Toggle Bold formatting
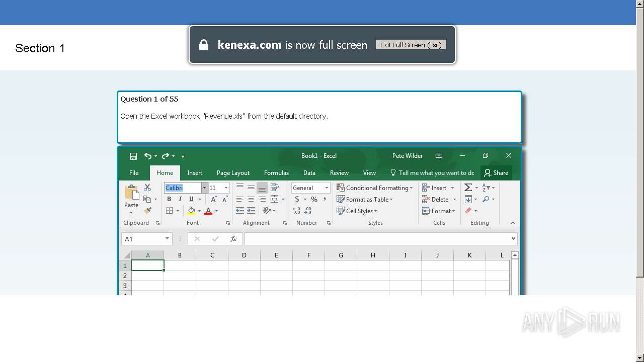Viewport: 644px width, 362px height. click(169, 199)
